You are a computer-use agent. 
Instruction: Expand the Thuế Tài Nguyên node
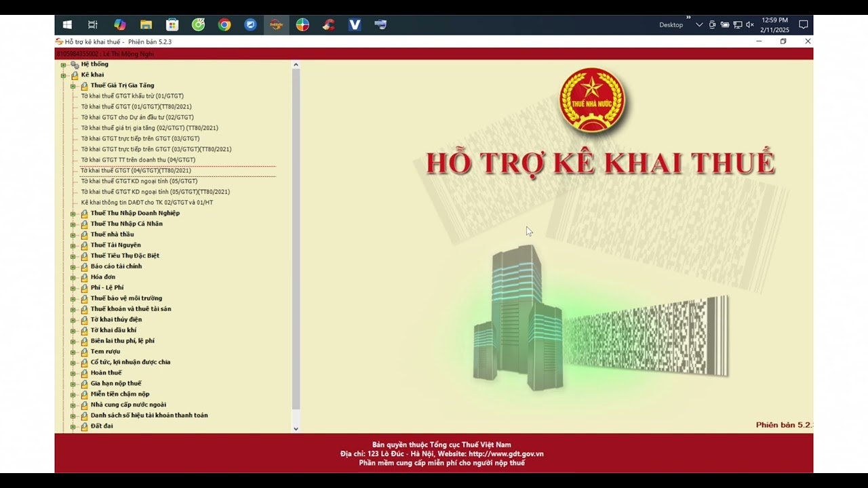click(x=73, y=245)
